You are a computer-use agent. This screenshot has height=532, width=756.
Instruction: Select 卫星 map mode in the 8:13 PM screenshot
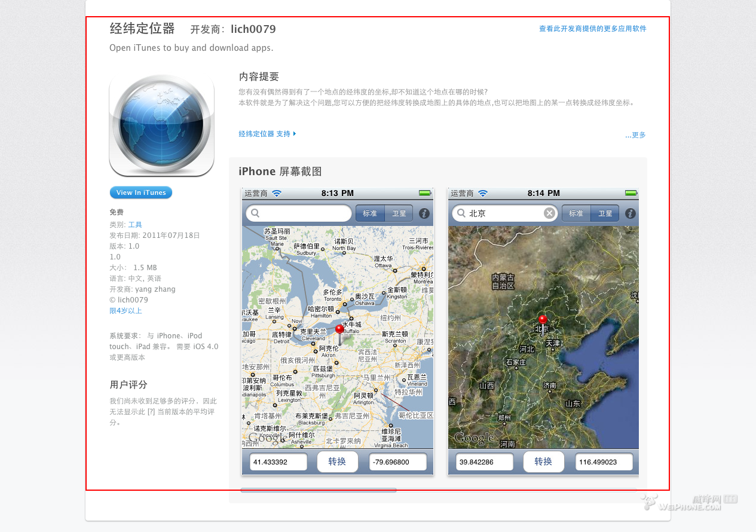coord(399,213)
